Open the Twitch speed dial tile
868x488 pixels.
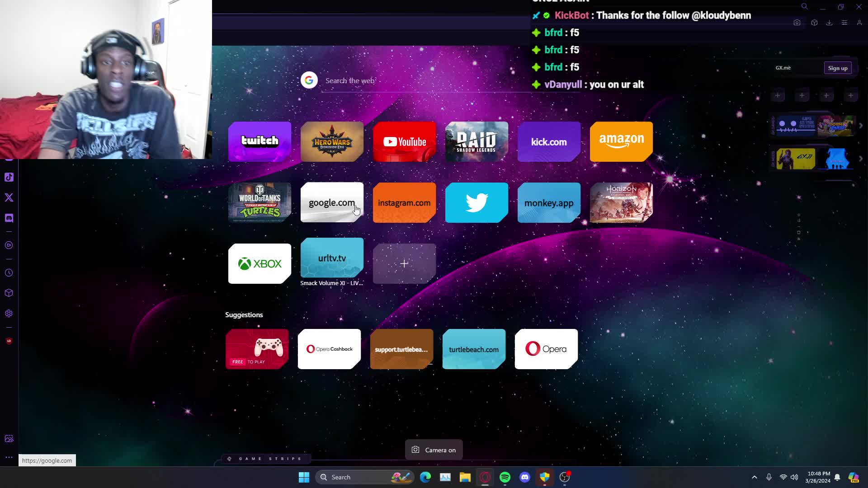coord(260,141)
